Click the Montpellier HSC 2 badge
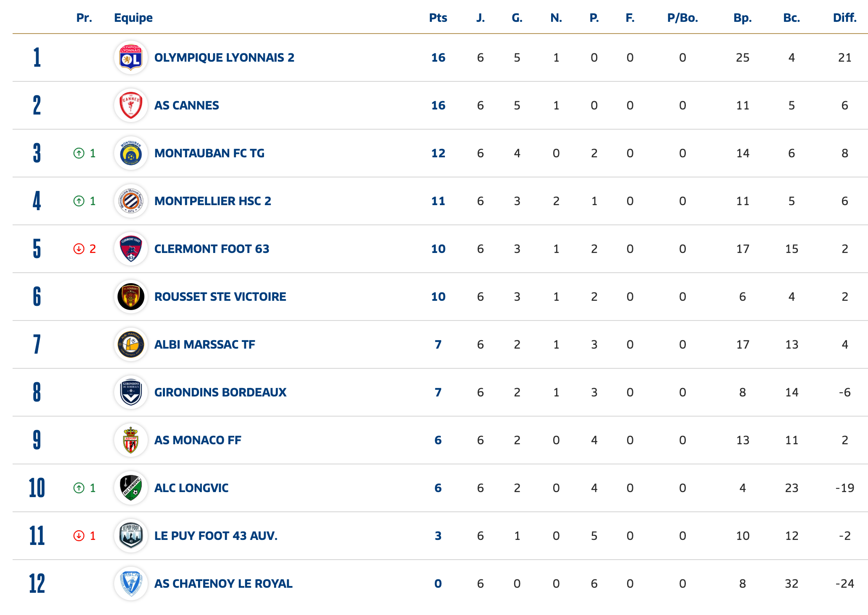Viewport: 868px width, 615px height. pos(131,201)
